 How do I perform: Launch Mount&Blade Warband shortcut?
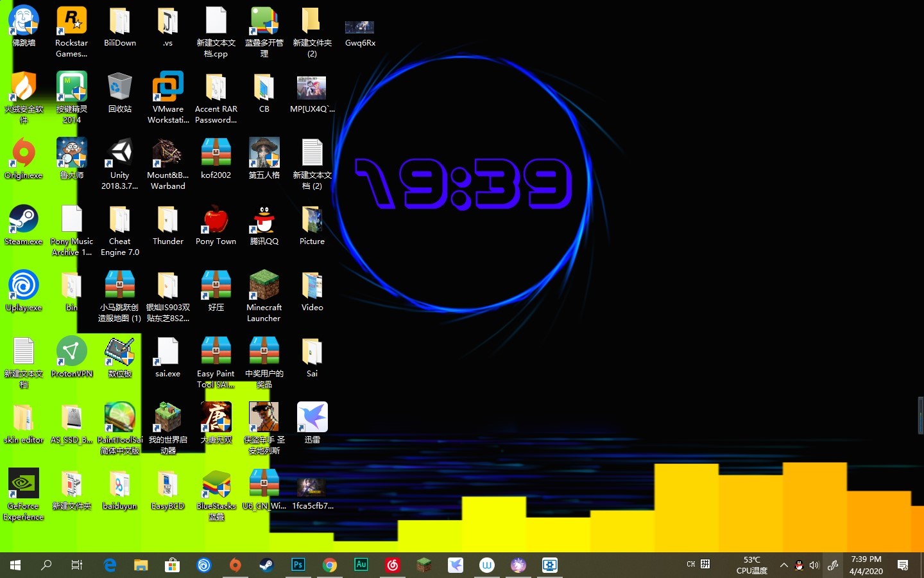(x=167, y=164)
